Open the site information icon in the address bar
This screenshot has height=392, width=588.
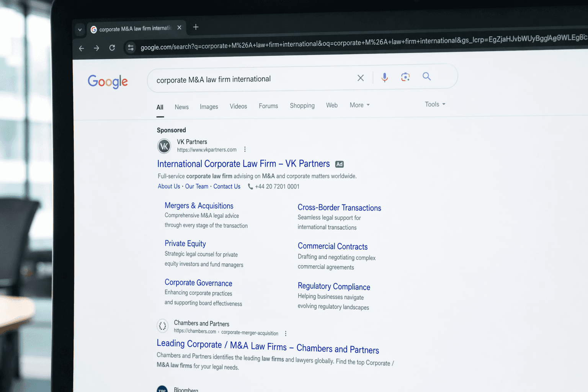(x=131, y=47)
